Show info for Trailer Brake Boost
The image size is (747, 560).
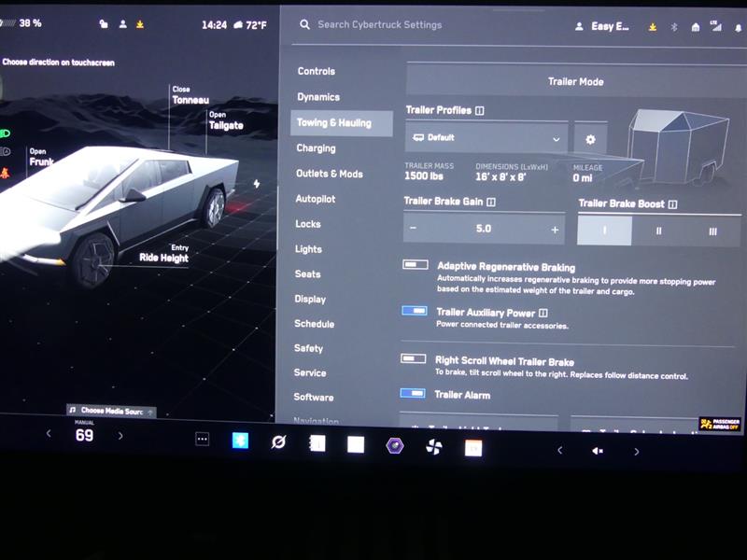672,204
